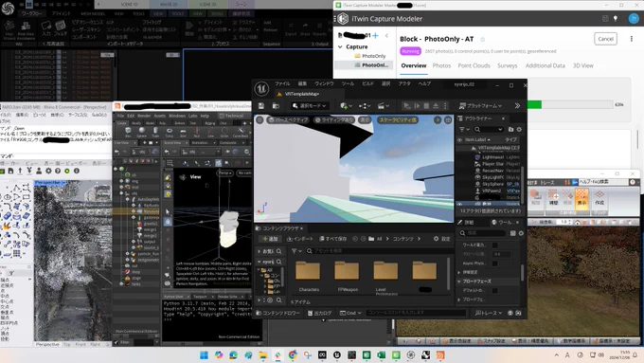The width and height of the screenshot is (644, 363).
Task: Switch to Photos tab in iTwin Capture
Action: pos(441,65)
